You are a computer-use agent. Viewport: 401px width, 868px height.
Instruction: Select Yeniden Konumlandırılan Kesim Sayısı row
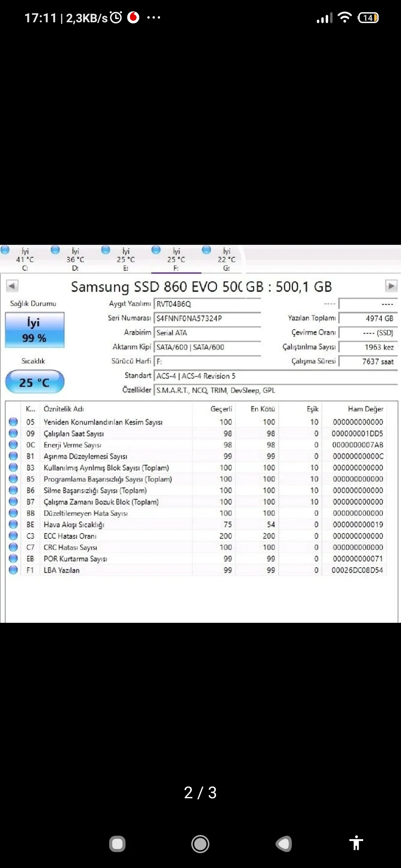(196, 422)
